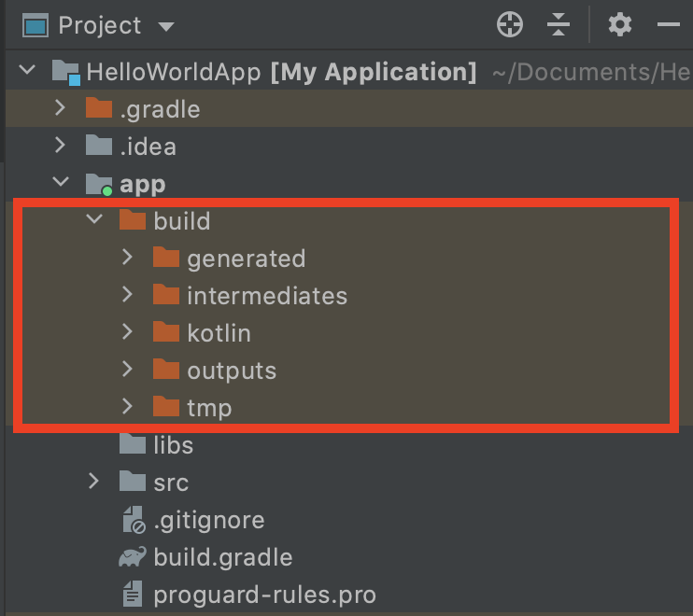Expand the outputs folder arrow
Image resolution: width=693 pixels, height=616 pixels.
(127, 369)
